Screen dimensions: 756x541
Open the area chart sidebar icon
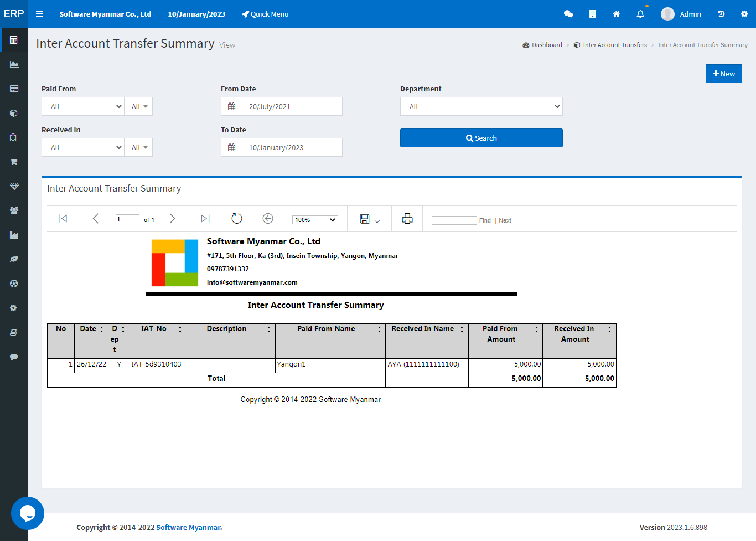[14, 64]
